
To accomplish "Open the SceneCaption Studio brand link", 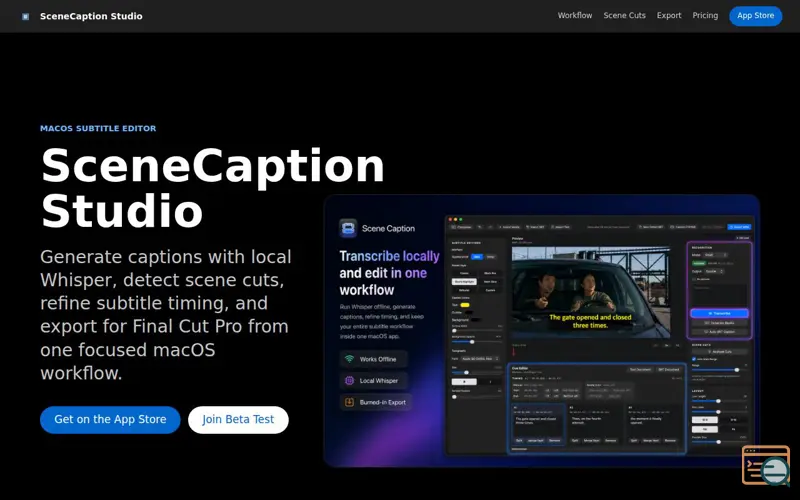I will click(x=91, y=16).
